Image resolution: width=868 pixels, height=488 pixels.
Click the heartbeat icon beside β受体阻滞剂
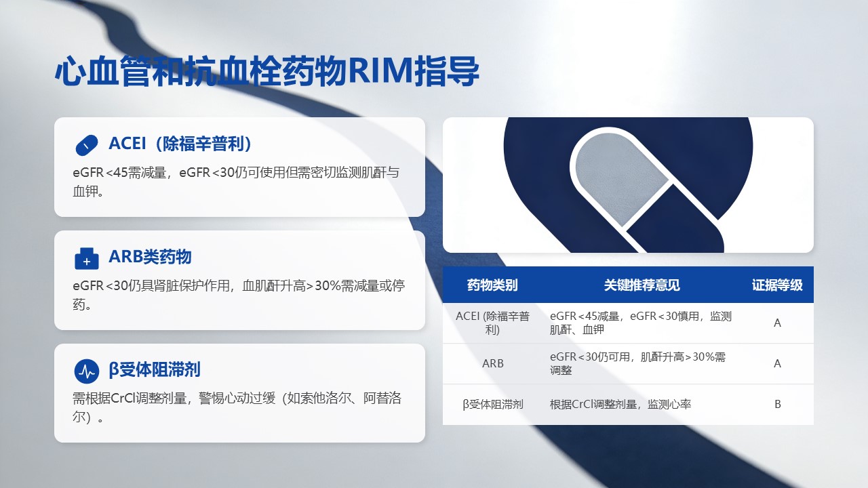pos(87,371)
